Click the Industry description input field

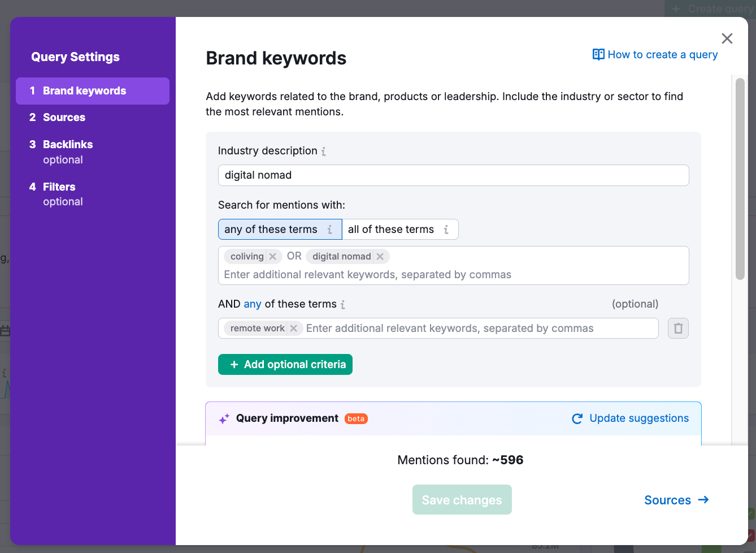coord(453,175)
